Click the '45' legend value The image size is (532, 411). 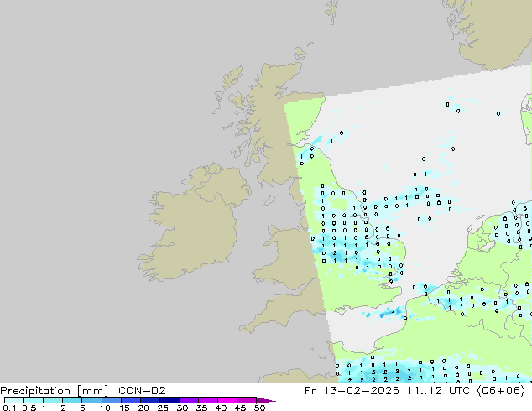pyautogui.click(x=240, y=408)
